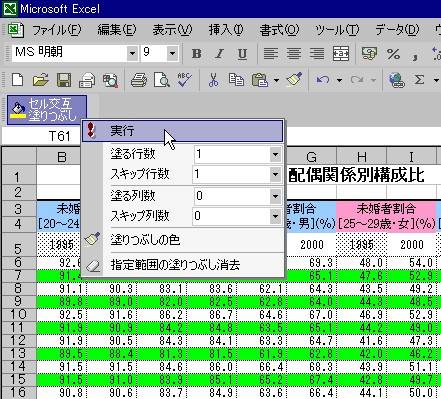Apply Underline formatting
Screen dimensions: 441x399
tap(242, 54)
